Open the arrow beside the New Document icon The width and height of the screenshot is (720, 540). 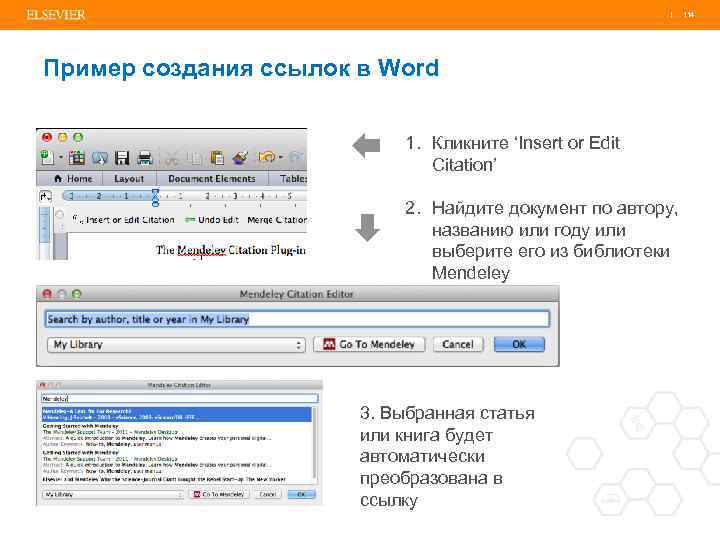(60, 158)
